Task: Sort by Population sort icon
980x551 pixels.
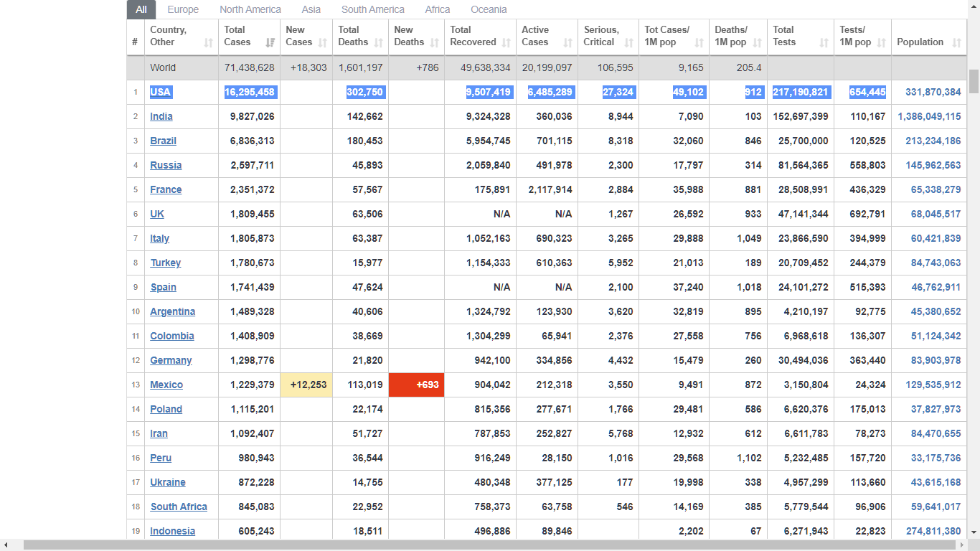Action: 956,43
